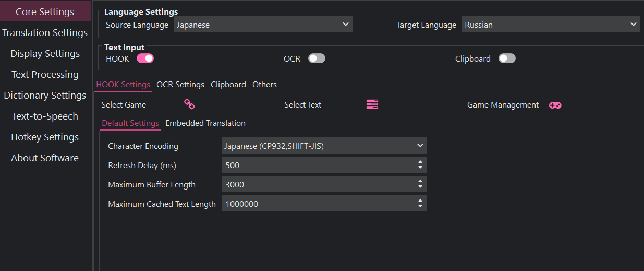Open Game Management gamepad icon
644x271 pixels.
[555, 105]
